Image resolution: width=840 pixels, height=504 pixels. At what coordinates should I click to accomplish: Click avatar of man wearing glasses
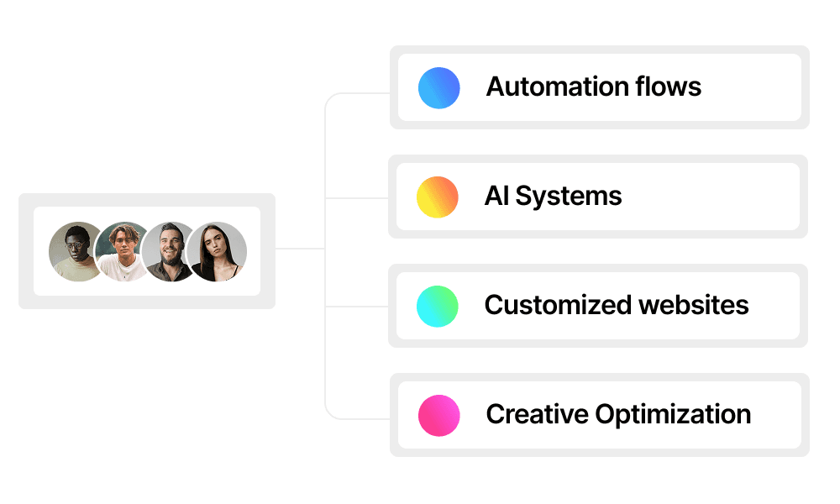[74, 251]
